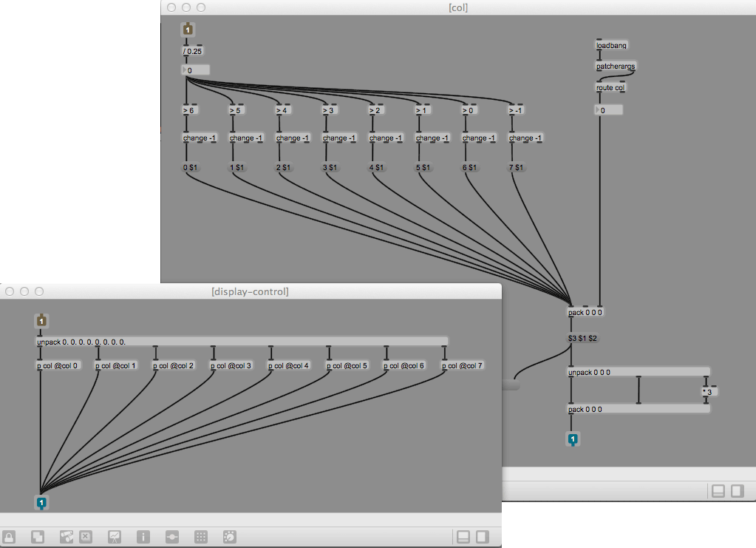Image resolution: width=756 pixels, height=548 pixels.
Task: Select the '> 5' comparison object
Action: point(236,110)
